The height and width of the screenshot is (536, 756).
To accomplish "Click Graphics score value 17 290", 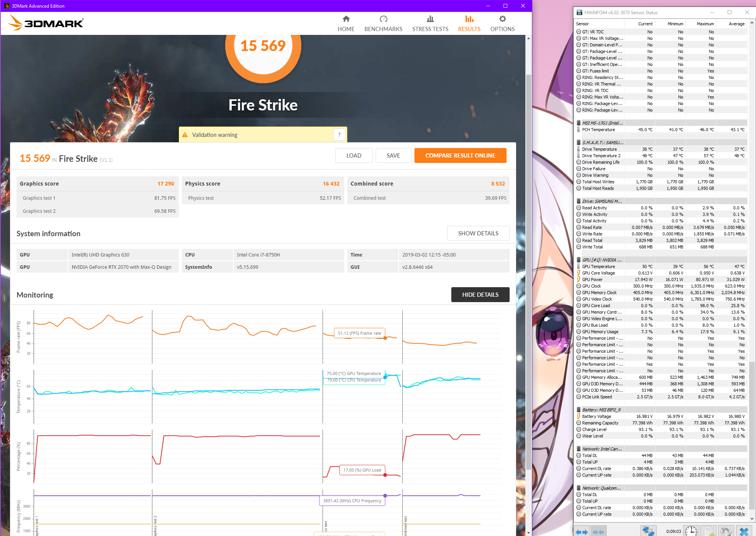I will pyautogui.click(x=166, y=184).
